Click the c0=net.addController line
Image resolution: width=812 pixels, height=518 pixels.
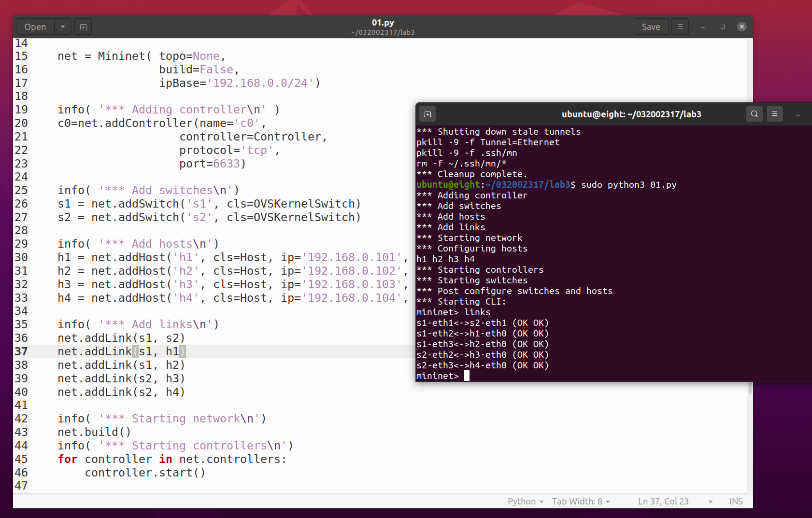tap(162, 123)
